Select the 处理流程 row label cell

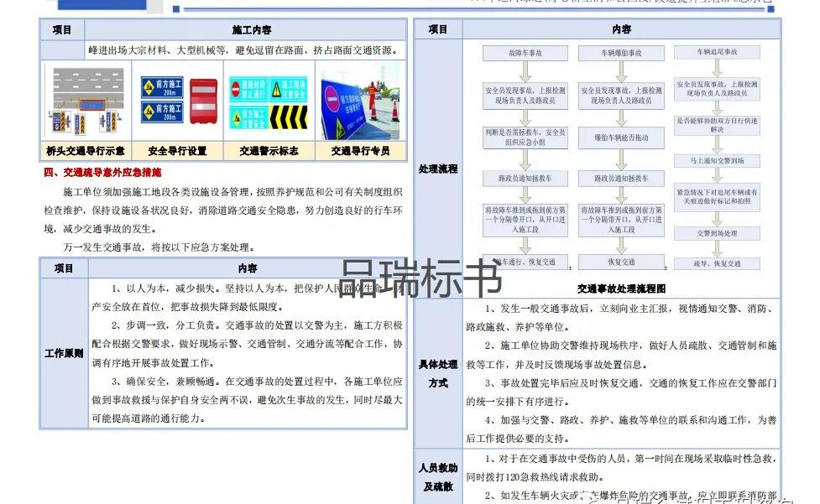439,169
